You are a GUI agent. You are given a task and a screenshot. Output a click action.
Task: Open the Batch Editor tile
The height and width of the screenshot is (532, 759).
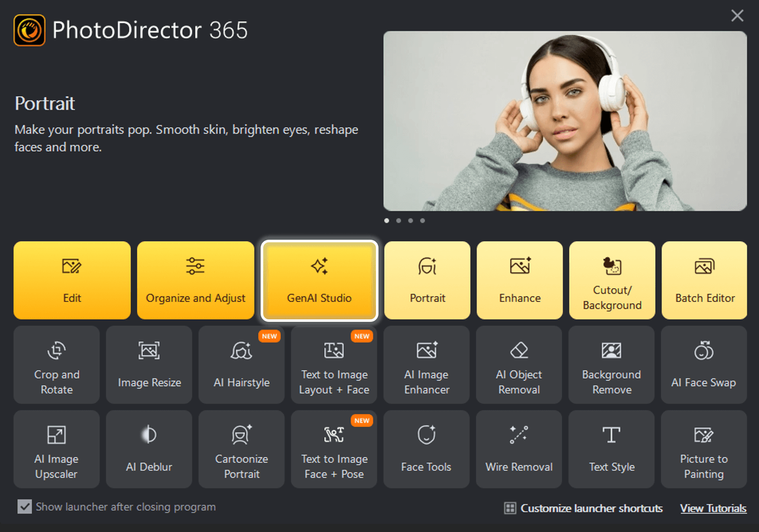(x=704, y=280)
